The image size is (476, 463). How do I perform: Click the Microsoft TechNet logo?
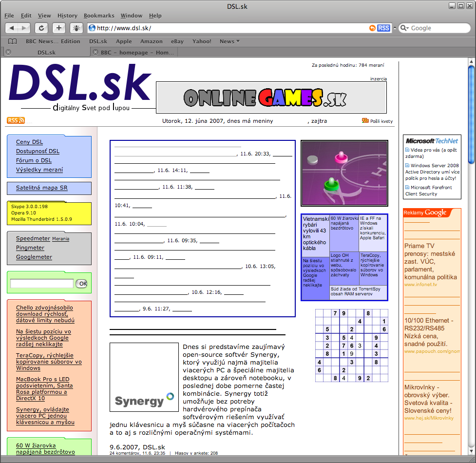tap(432, 141)
